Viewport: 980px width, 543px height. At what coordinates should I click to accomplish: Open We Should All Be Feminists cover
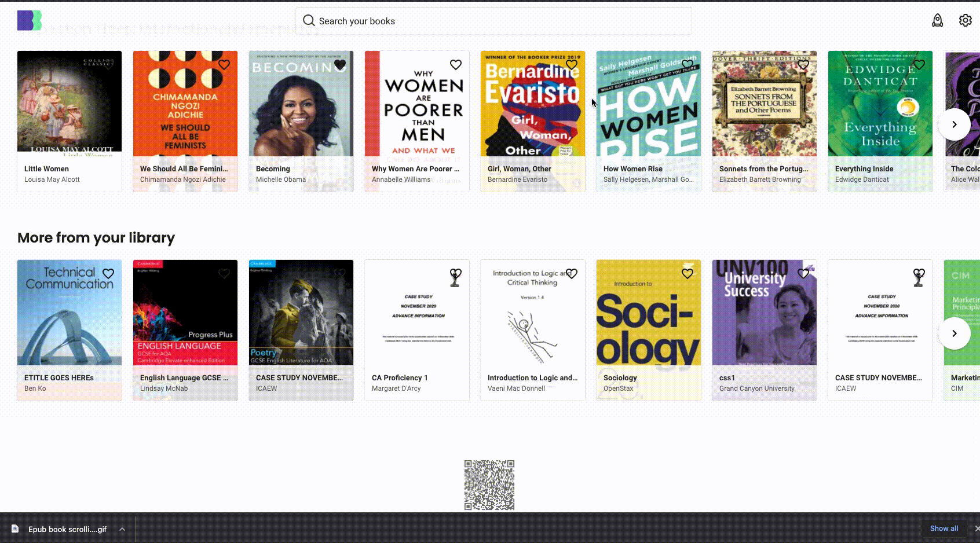click(x=185, y=104)
